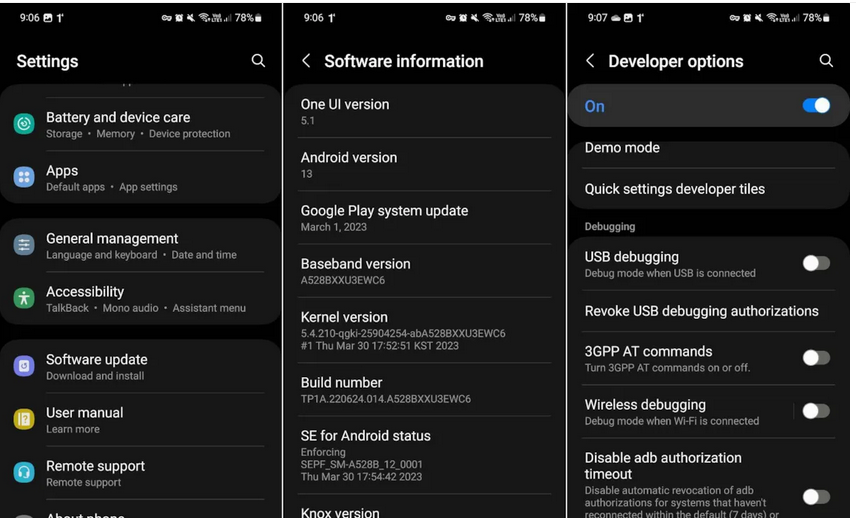Tap the Software update icon
Screen dimensions: 856x518
pyautogui.click(x=24, y=366)
